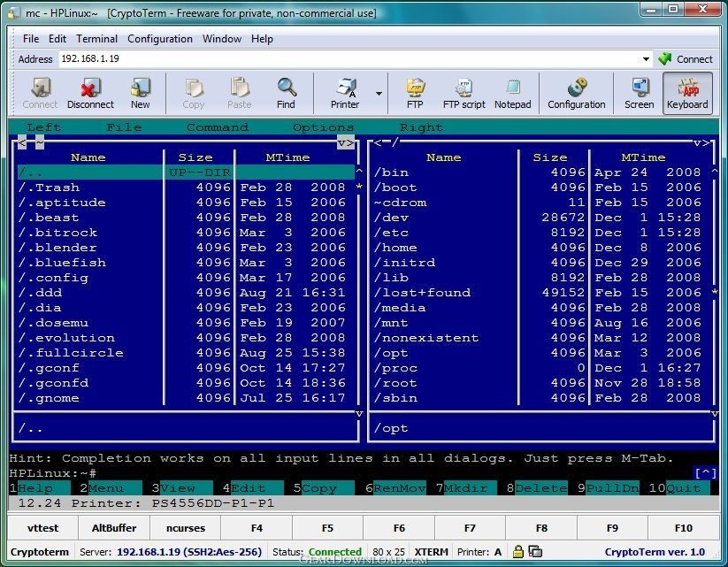Screen dimensions: 728x567
Task: Click the Disconnect toolbar icon
Action: tap(90, 93)
